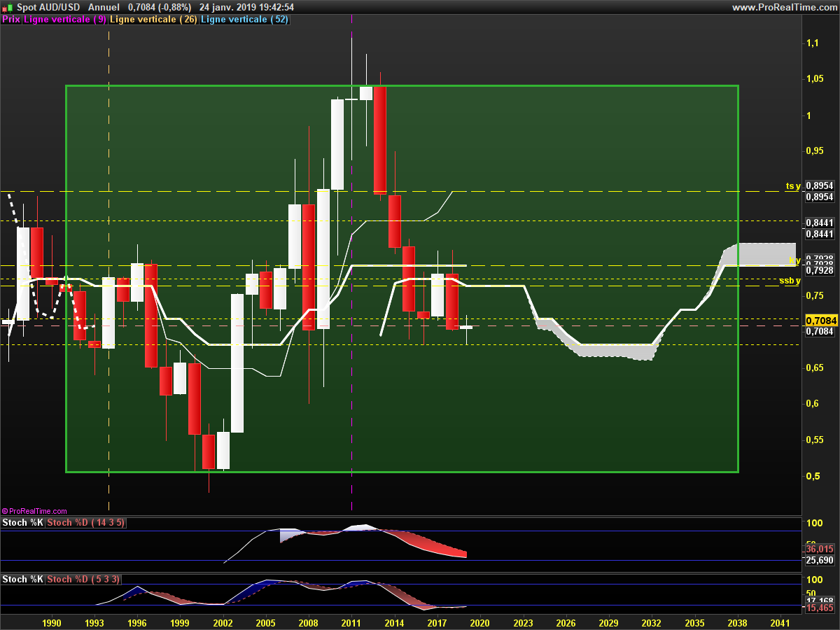Click the -0,88% change value in header
The height and width of the screenshot is (630, 840).
174,7
